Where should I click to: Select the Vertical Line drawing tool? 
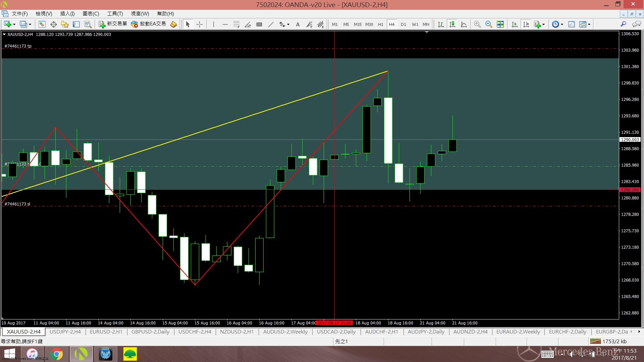[213, 24]
